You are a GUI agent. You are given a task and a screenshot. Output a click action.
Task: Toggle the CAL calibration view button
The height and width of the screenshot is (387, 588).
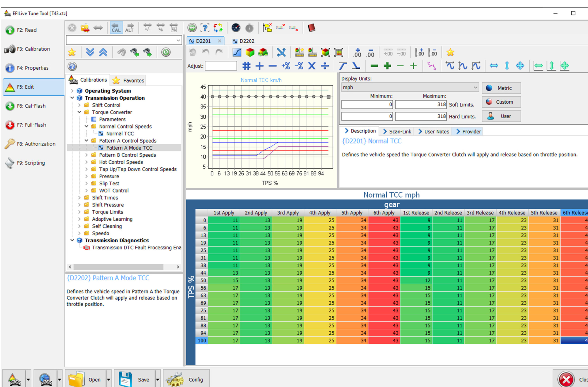click(116, 28)
